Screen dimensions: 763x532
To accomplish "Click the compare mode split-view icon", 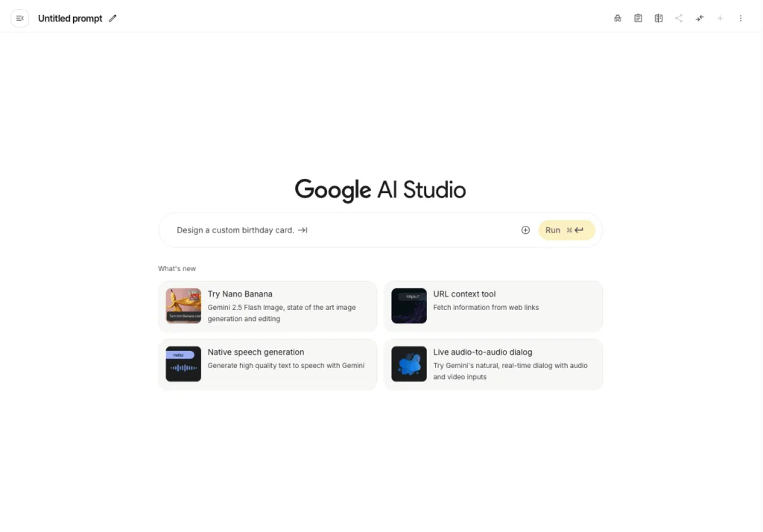I will click(659, 19).
